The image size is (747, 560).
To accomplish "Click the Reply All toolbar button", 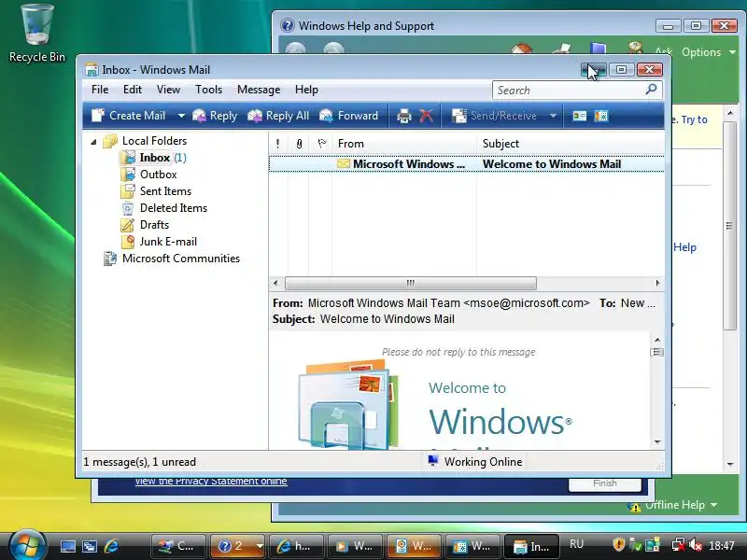I will click(x=278, y=116).
